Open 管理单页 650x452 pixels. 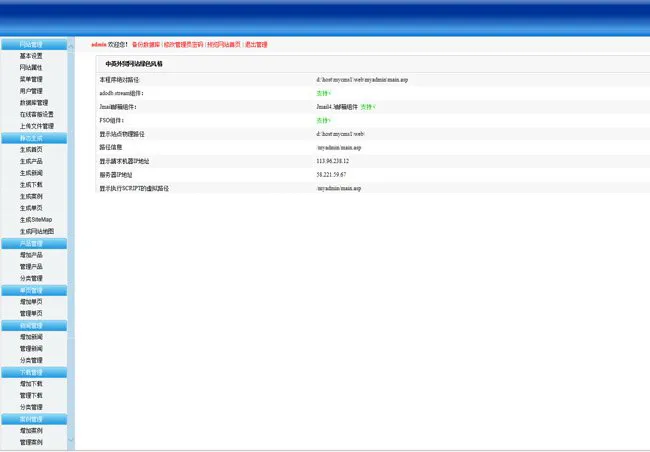click(x=31, y=313)
